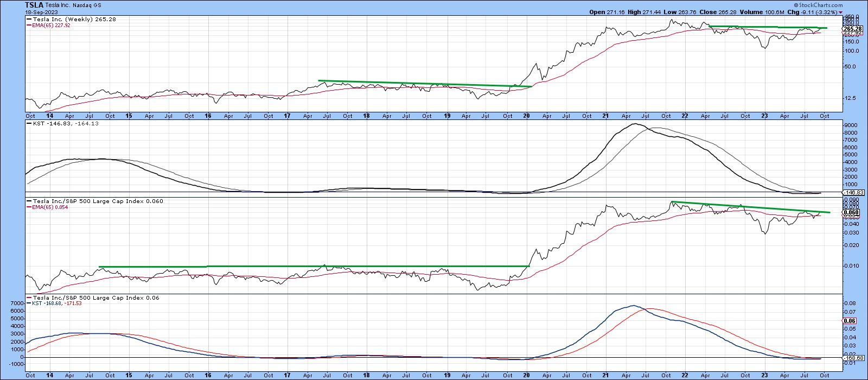Click the 0.06 tag beside the bottom panel
The width and height of the screenshot is (868, 380).
(x=850, y=321)
